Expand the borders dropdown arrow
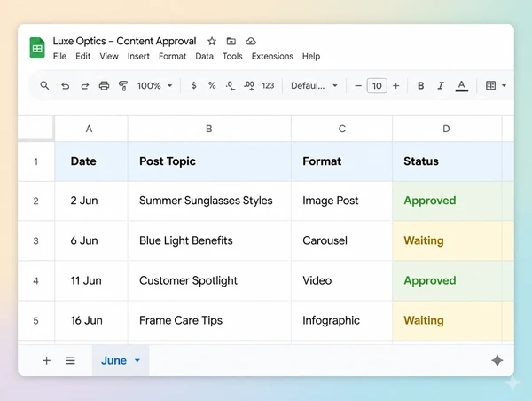The image size is (532, 401). pos(505,85)
